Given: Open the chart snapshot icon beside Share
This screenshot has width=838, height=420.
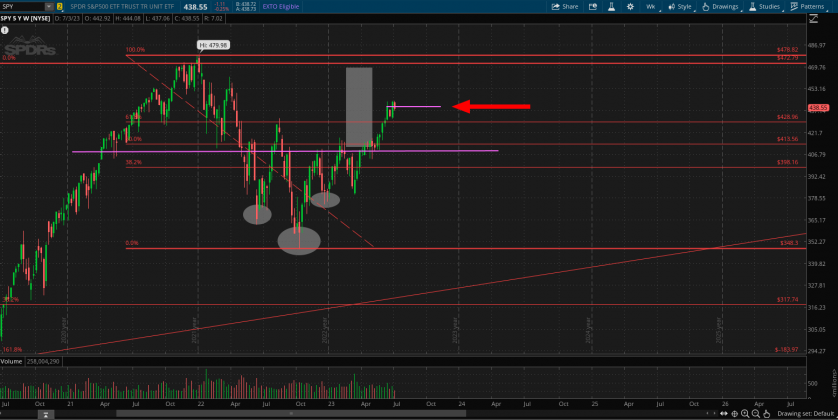Looking at the screenshot, I should point(593,6).
